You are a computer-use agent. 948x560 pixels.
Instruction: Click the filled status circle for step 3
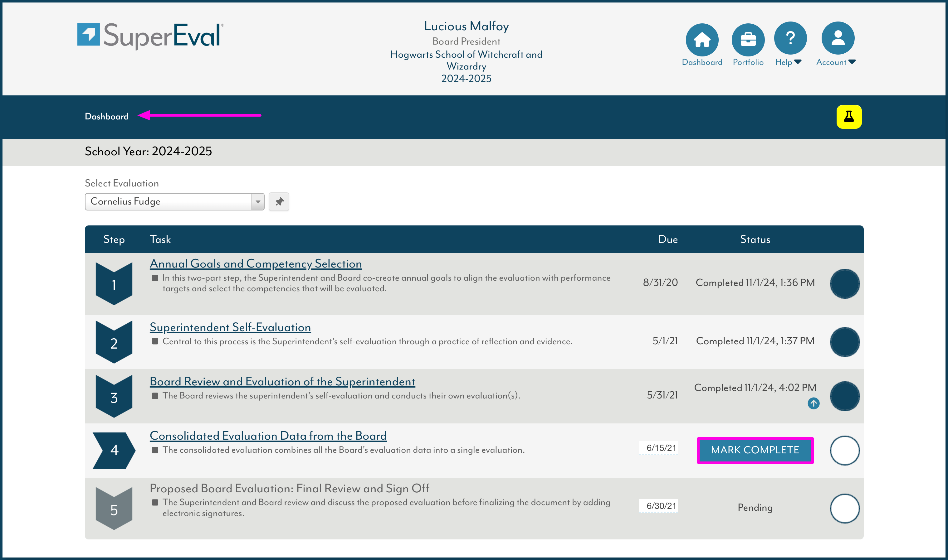click(x=844, y=396)
